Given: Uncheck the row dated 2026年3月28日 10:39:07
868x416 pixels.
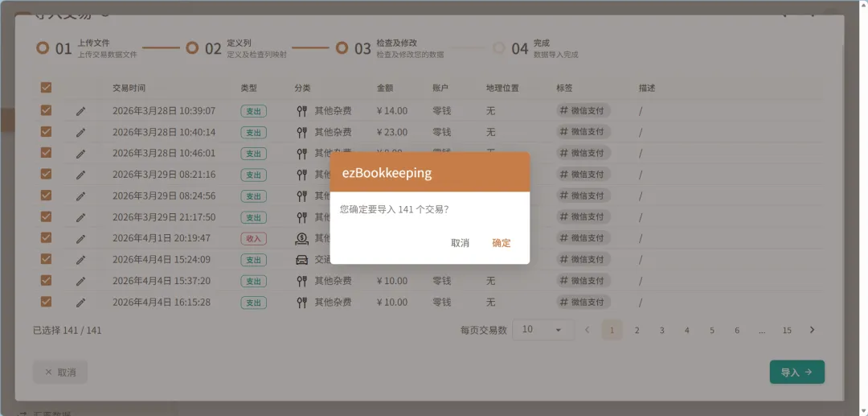Looking at the screenshot, I should (x=46, y=110).
